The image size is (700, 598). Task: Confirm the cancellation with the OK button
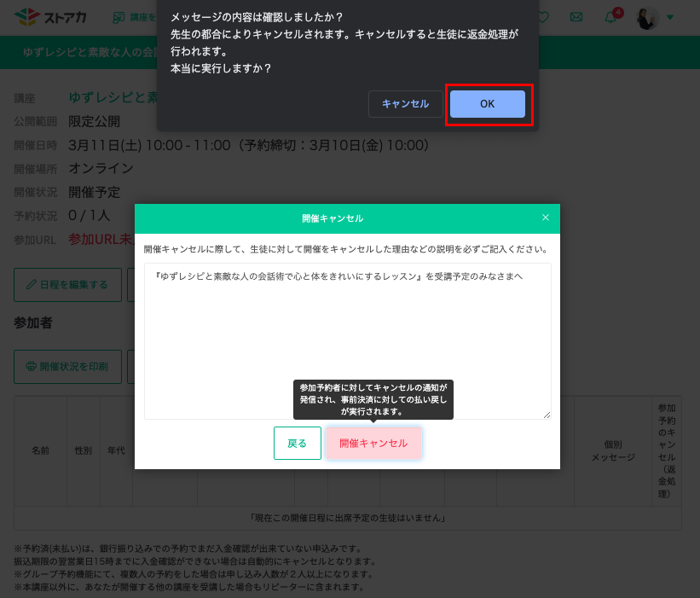click(x=487, y=104)
